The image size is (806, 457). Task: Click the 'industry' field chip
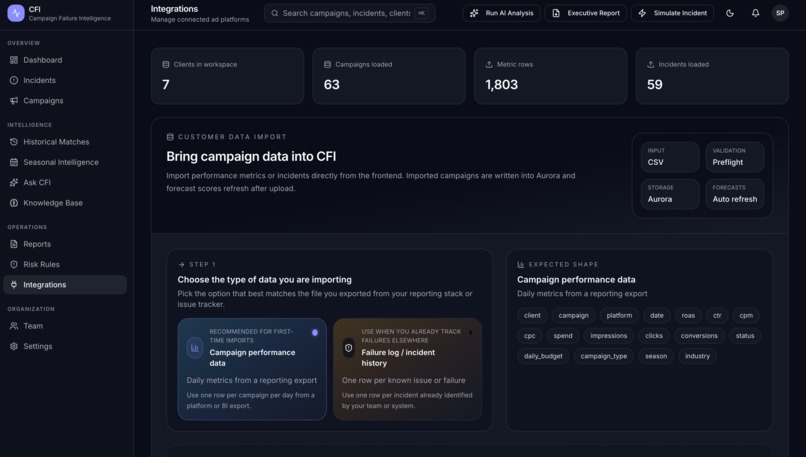coord(698,356)
